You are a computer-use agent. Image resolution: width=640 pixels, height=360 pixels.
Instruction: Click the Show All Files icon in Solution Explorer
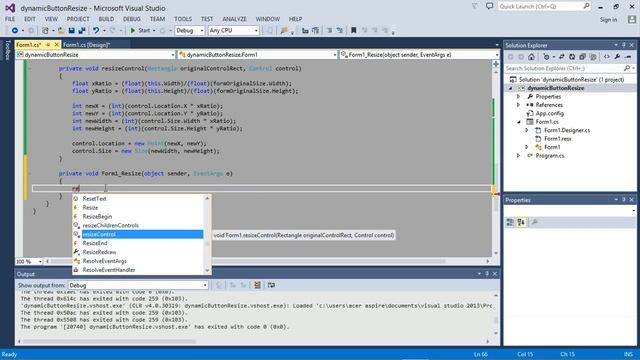point(593,57)
